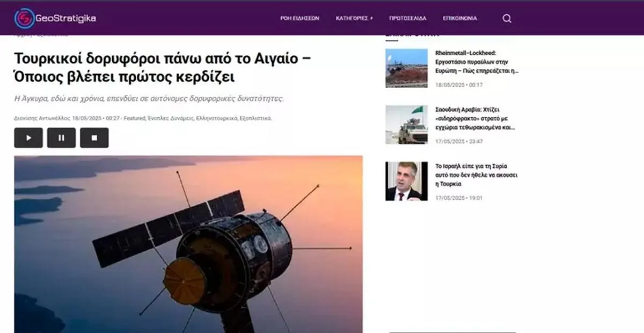Click the Saudi Arabia armored vehicle thumbnail
The image size is (644, 333).
(x=406, y=125)
